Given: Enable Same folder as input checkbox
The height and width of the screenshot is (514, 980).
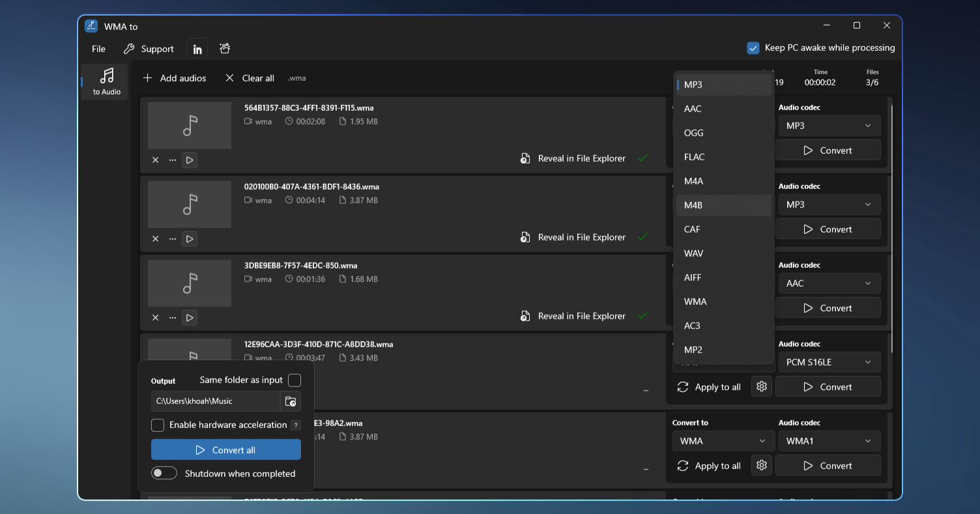Looking at the screenshot, I should [295, 380].
